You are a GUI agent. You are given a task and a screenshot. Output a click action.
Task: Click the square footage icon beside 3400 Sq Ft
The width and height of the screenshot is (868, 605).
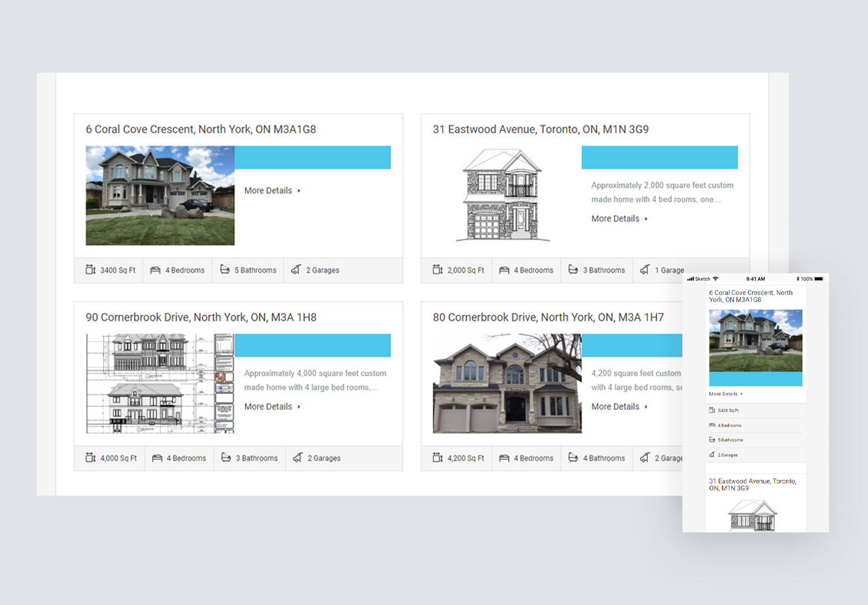point(91,270)
